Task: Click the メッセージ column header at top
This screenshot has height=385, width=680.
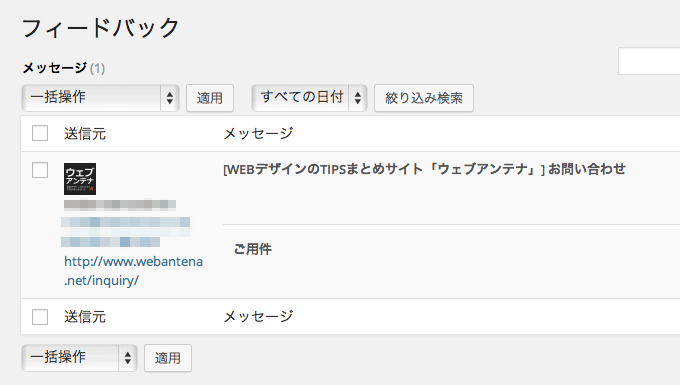Action: tap(258, 134)
